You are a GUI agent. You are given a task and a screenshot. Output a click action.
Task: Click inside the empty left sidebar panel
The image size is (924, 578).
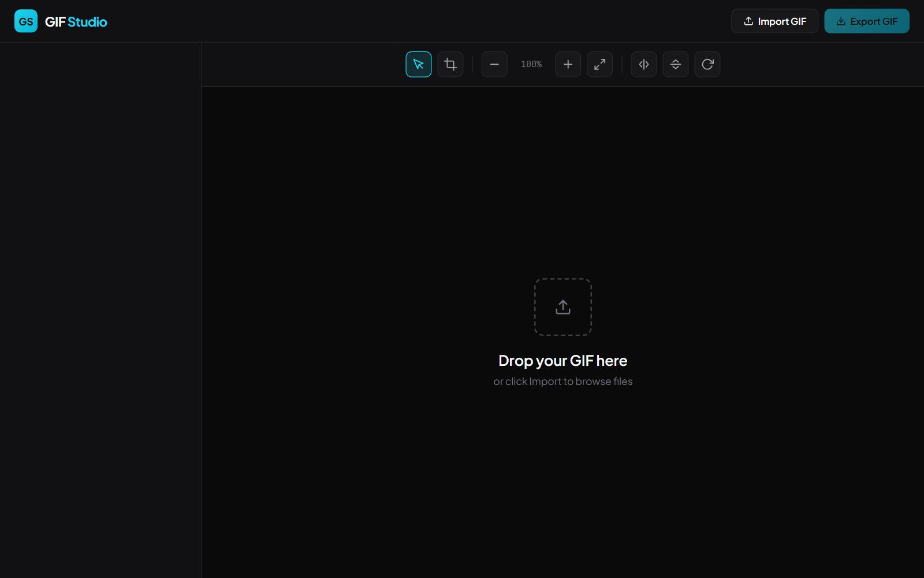(100, 289)
